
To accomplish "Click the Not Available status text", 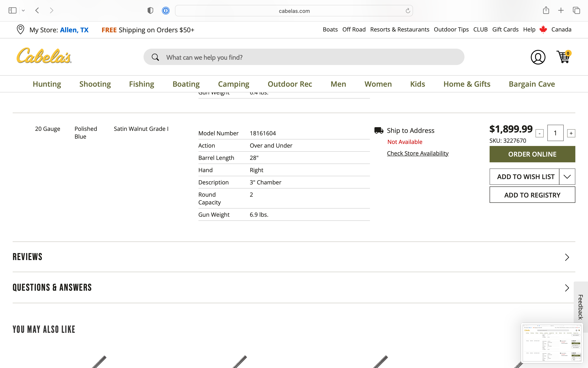I will [405, 142].
